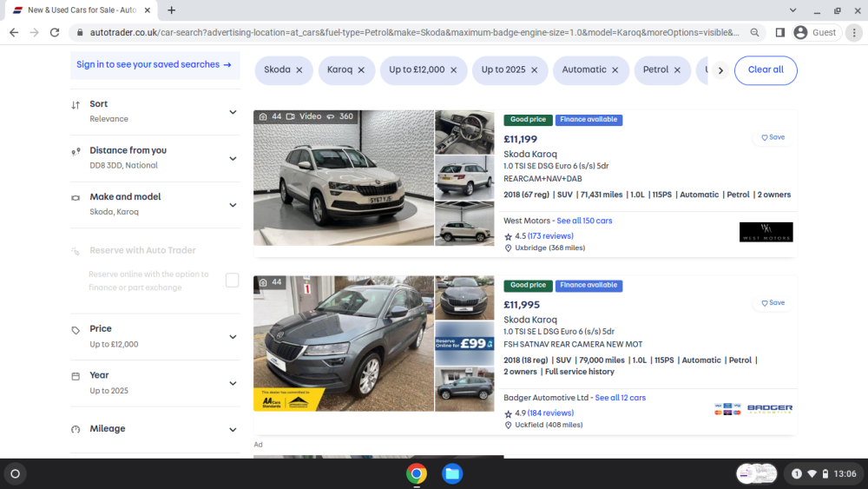The width and height of the screenshot is (868, 489).
Task: Open the ChromeOS launcher
Action: tap(16, 474)
